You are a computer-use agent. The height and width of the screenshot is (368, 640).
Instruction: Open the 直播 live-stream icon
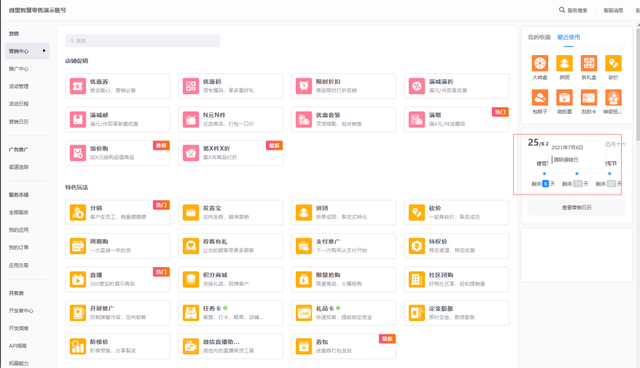[78, 279]
